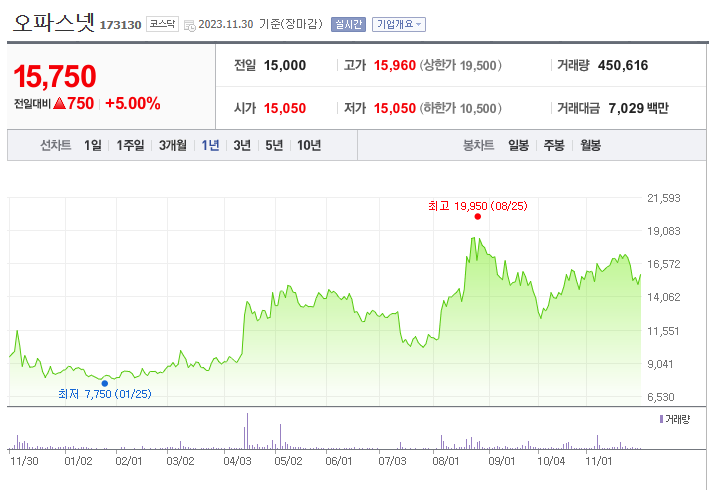Open the 기업개요 dropdown
Image resolution: width=709 pixels, height=490 pixels.
click(x=399, y=24)
